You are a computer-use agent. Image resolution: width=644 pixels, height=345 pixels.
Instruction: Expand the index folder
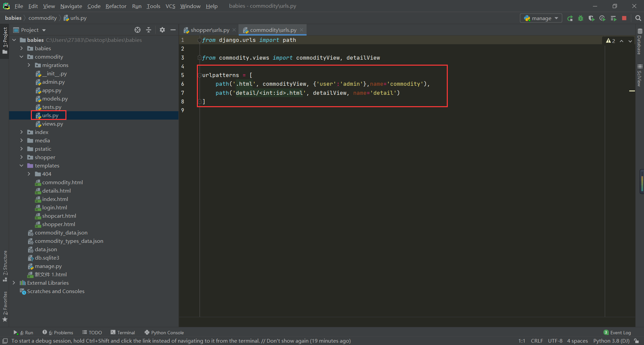[21, 132]
